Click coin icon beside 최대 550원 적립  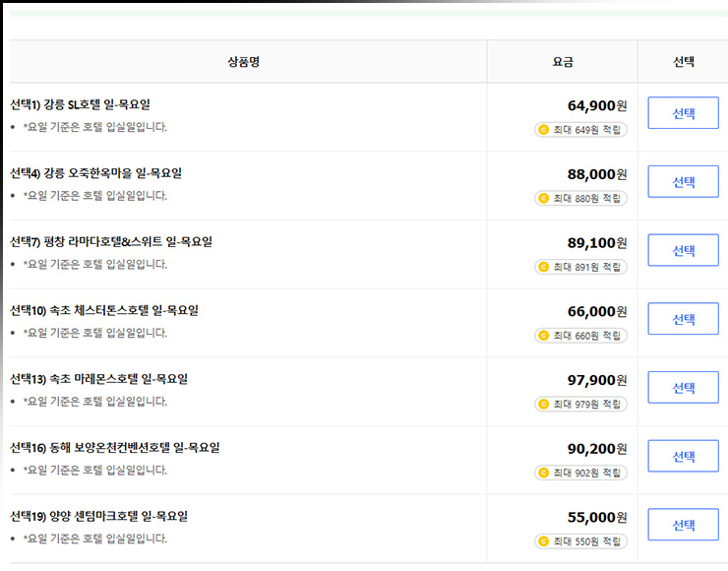point(543,541)
